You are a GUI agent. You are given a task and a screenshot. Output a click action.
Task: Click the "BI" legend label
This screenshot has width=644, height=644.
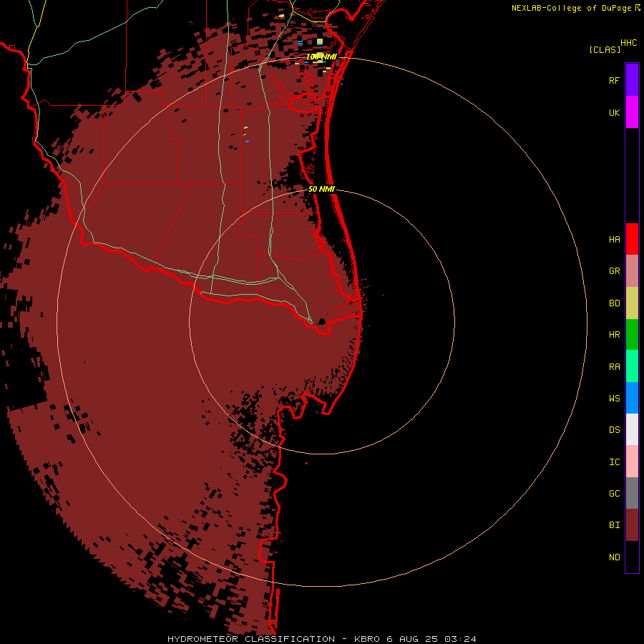point(615,525)
